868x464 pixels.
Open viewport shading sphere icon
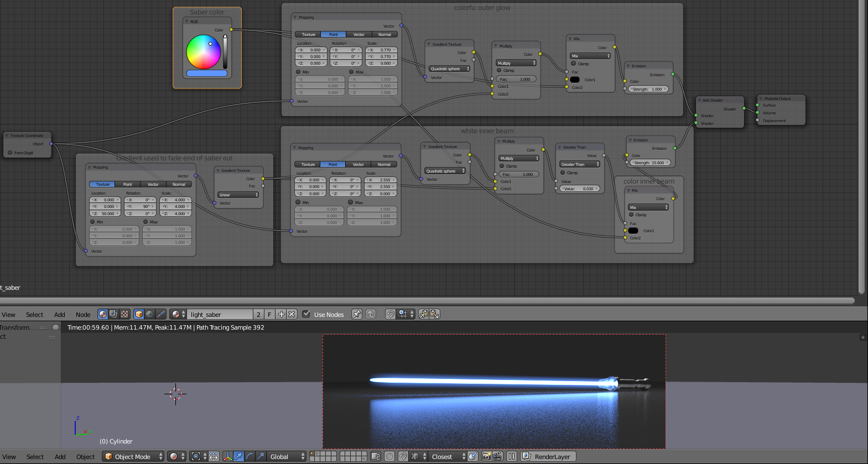[x=177, y=456]
